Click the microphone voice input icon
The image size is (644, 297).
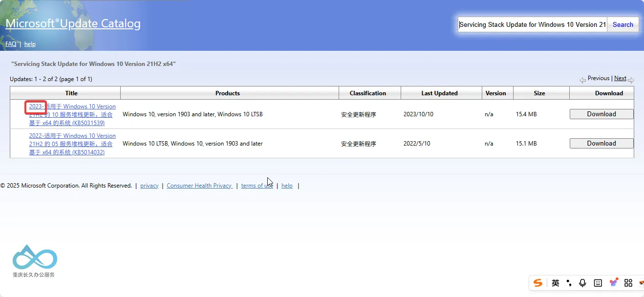click(582, 283)
